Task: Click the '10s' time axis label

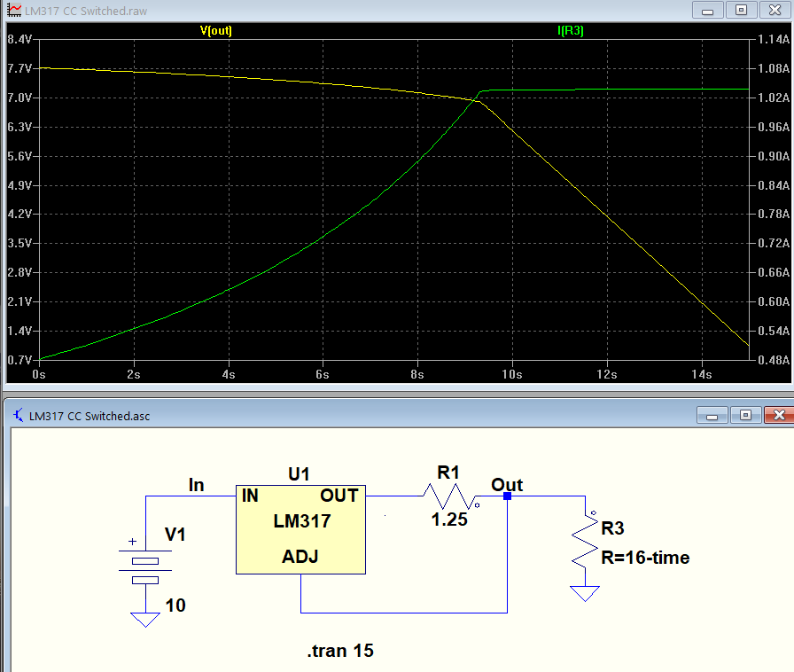Action: point(512,374)
